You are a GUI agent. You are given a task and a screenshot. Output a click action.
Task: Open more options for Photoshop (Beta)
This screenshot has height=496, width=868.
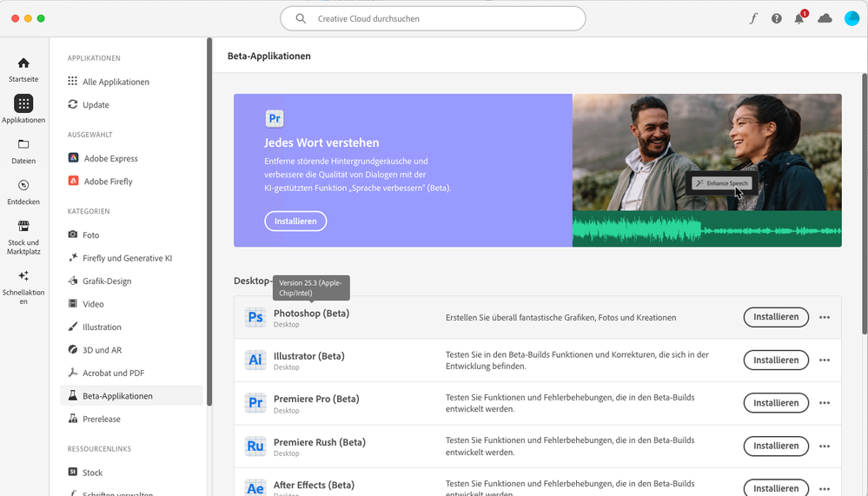pos(825,317)
